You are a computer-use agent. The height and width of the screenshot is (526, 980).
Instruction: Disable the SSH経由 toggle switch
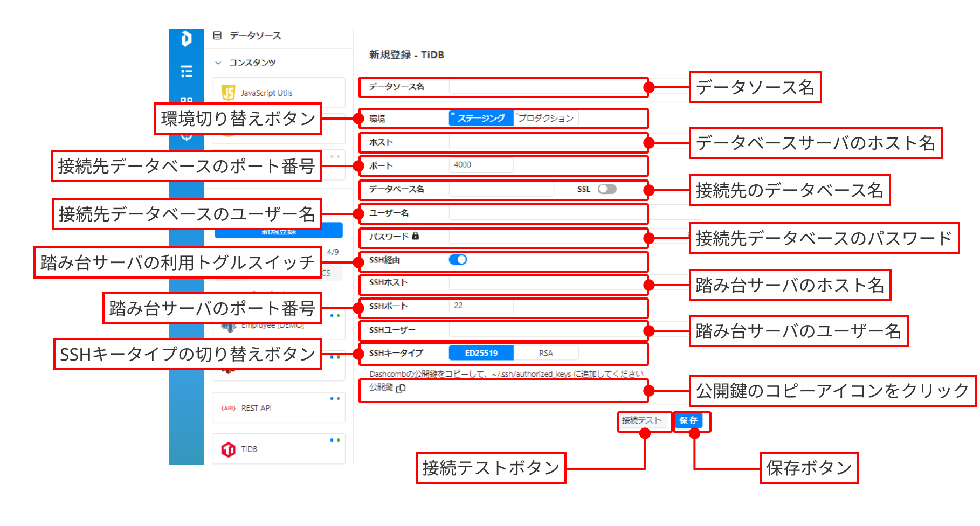click(458, 260)
